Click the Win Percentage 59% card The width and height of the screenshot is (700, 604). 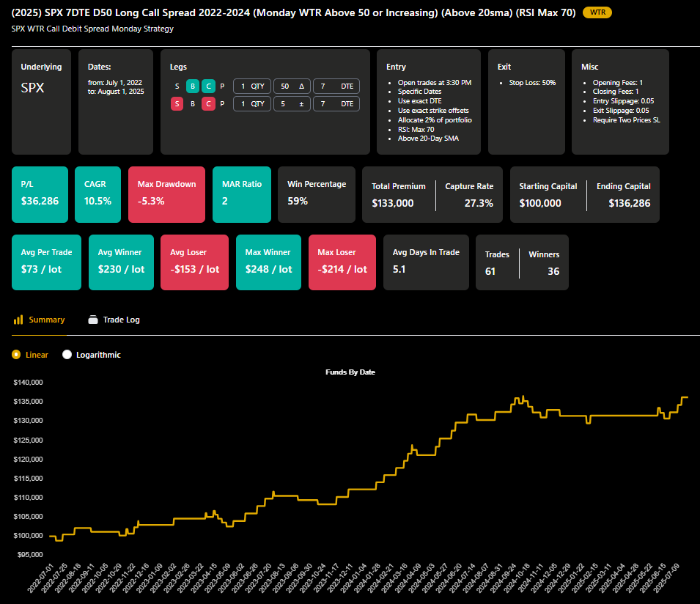[x=317, y=194]
